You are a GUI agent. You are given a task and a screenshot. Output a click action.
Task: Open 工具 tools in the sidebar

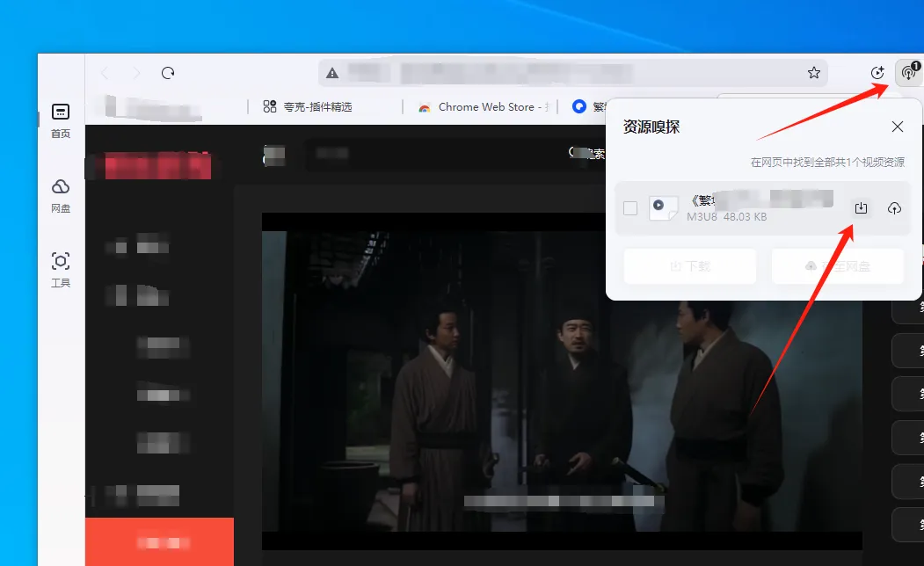pyautogui.click(x=61, y=271)
